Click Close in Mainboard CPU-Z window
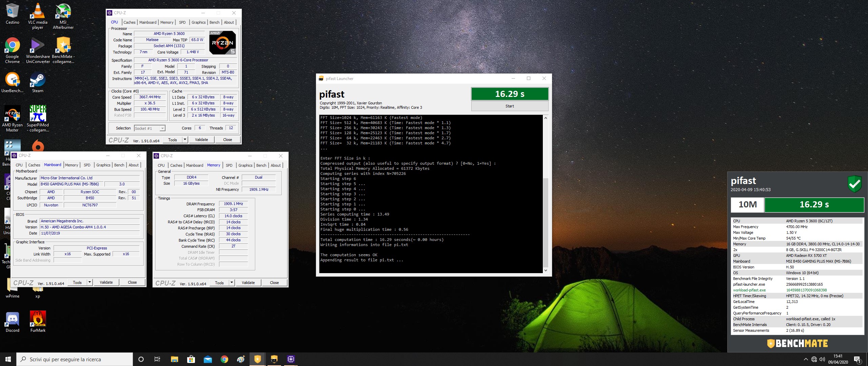 (x=132, y=282)
